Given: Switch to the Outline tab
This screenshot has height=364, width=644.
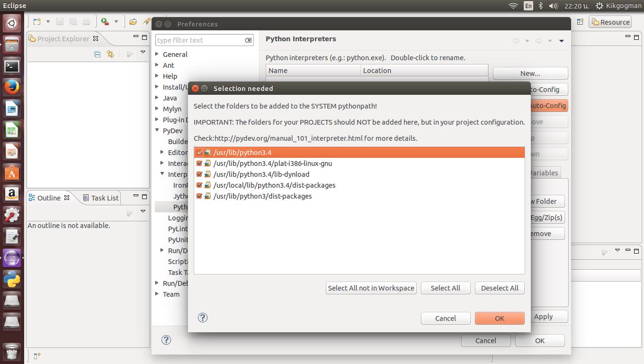Looking at the screenshot, I should [49, 198].
